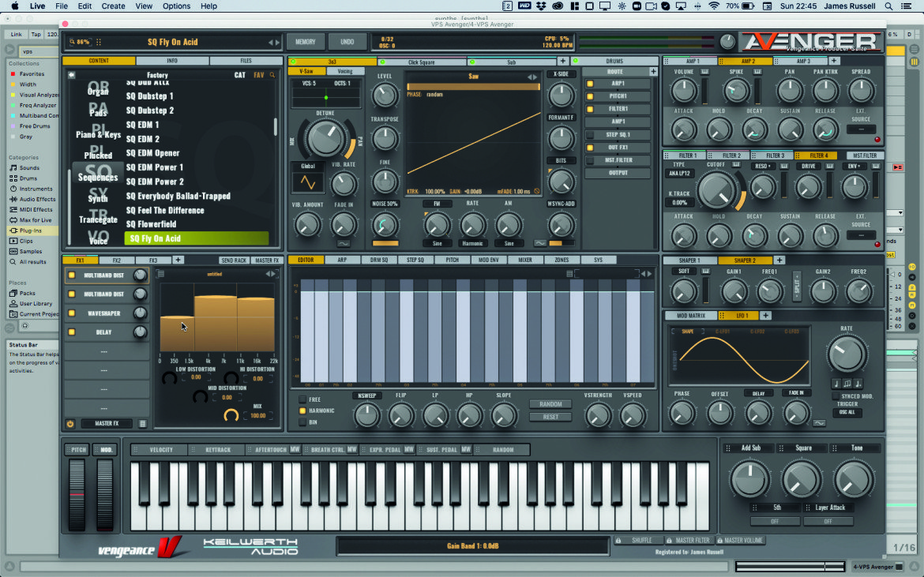Open the FX list icon beside Master FX
Viewport: 924px width, 577px height.
[x=142, y=423]
